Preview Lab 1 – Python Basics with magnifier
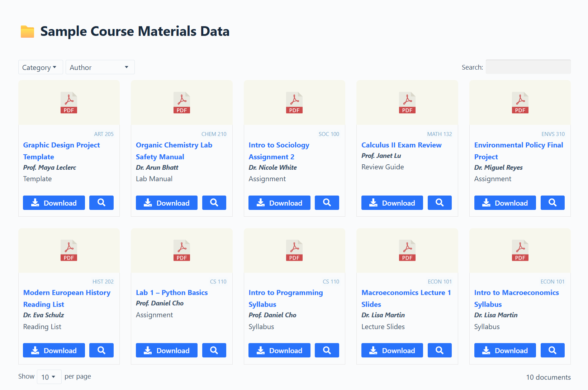 point(214,350)
